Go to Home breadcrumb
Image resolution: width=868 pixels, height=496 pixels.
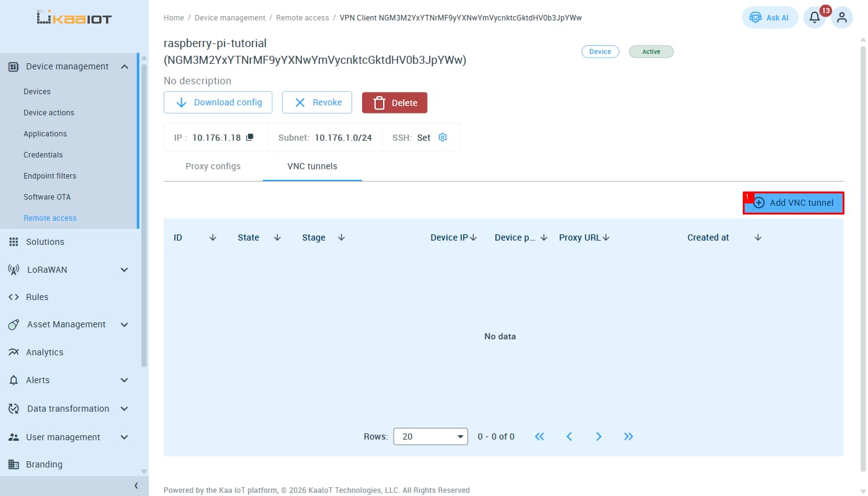click(174, 18)
